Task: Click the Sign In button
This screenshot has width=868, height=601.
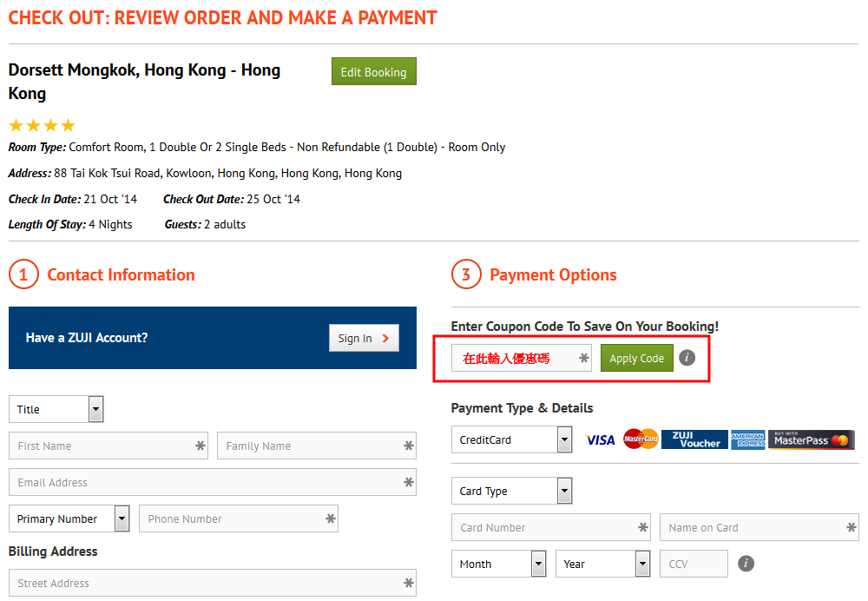Action: click(364, 338)
